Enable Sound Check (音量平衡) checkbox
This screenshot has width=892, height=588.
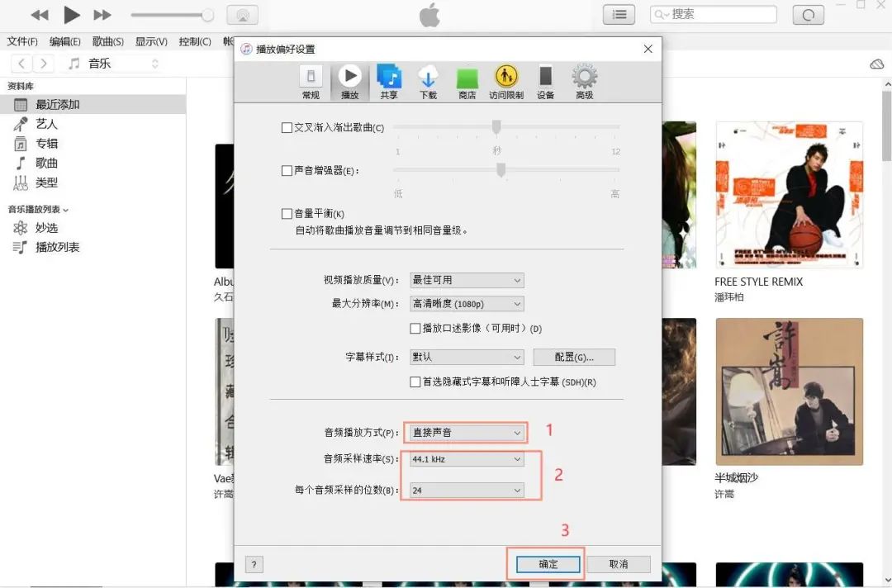[287, 214]
